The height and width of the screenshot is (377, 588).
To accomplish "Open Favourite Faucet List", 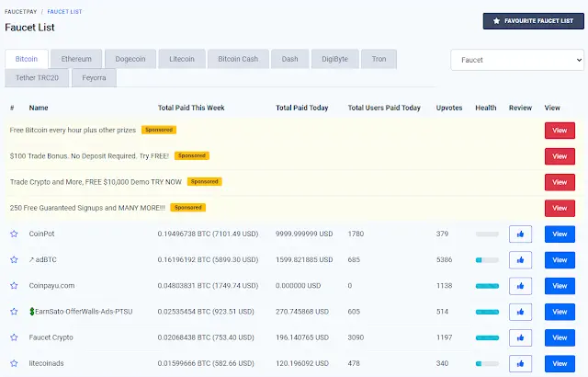I will pos(533,21).
